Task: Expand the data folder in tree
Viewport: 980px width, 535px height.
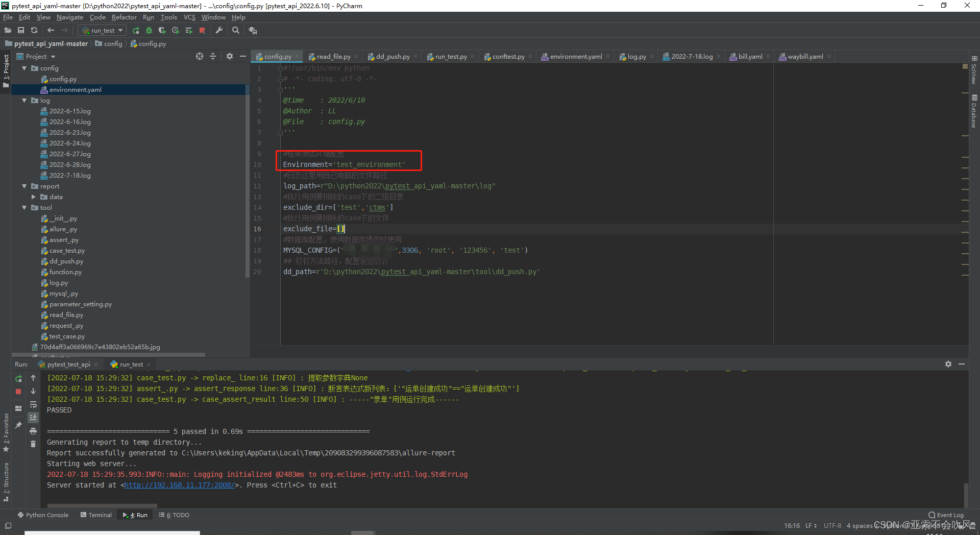Action: (x=34, y=197)
